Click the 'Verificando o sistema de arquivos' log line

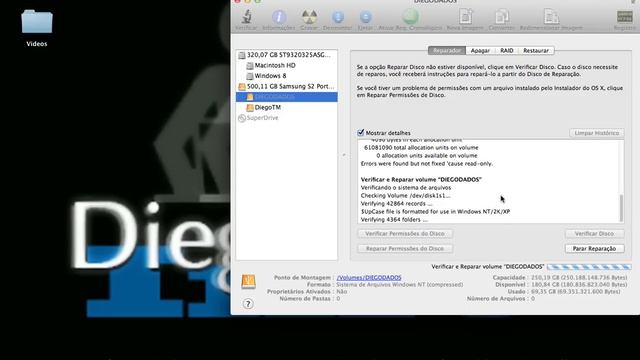pyautogui.click(x=406, y=188)
